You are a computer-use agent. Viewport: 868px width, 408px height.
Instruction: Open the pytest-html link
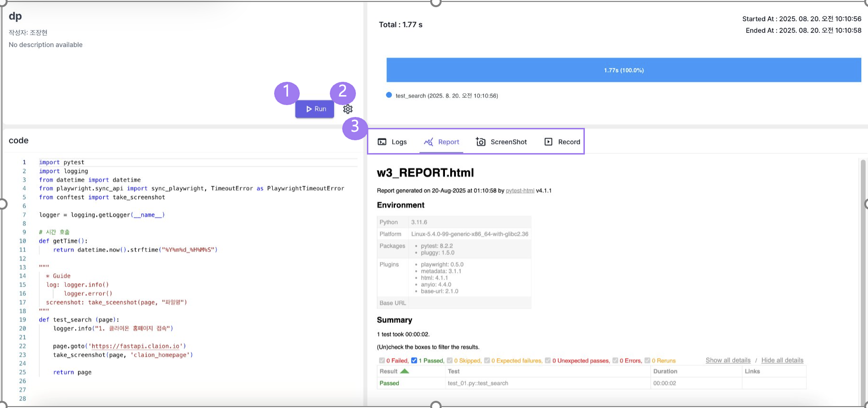520,191
